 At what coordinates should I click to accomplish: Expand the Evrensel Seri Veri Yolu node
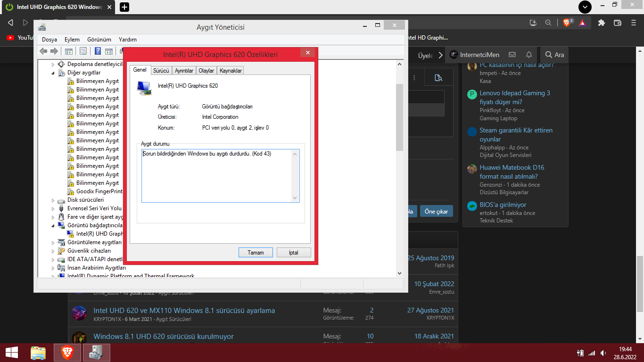pyautogui.click(x=53, y=208)
